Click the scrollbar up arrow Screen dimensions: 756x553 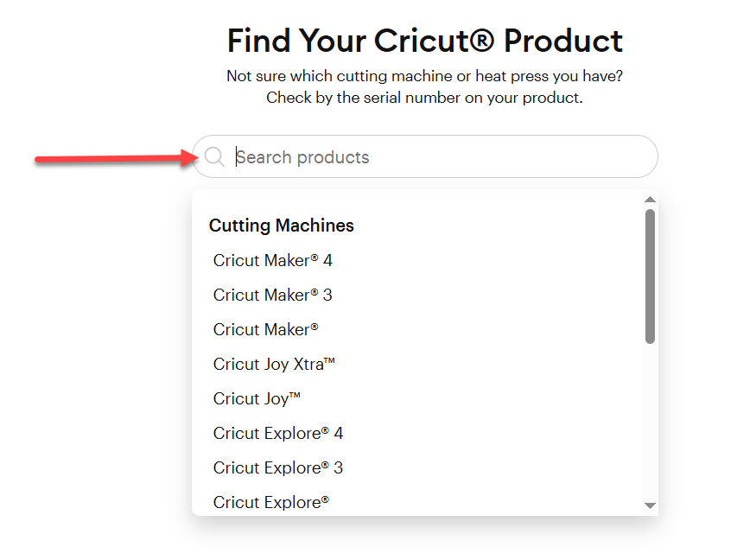[651, 199]
